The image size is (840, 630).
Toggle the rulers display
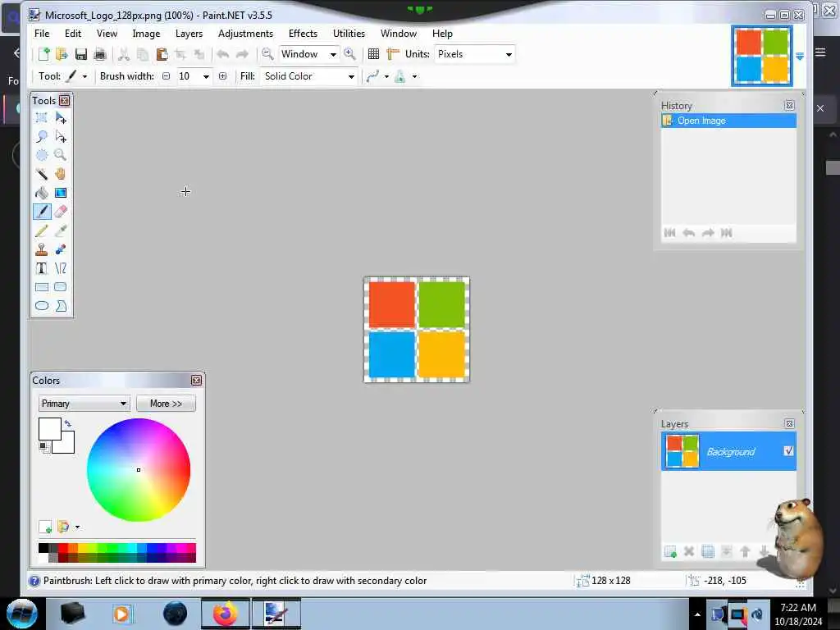(x=393, y=54)
